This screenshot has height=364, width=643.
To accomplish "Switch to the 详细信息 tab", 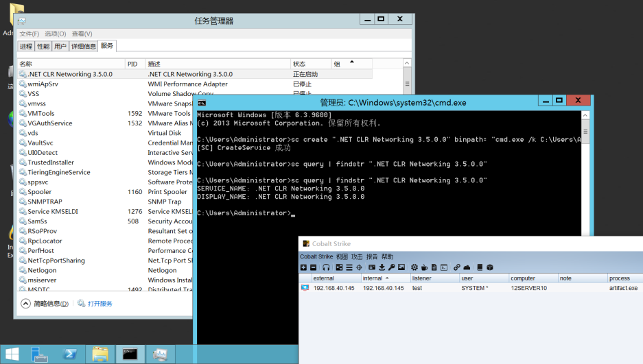I will 84,46.
